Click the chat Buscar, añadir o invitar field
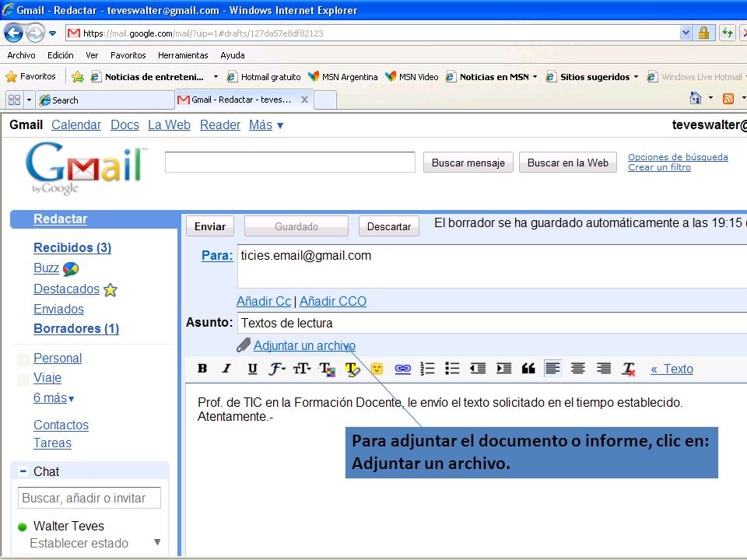 pos(89,498)
